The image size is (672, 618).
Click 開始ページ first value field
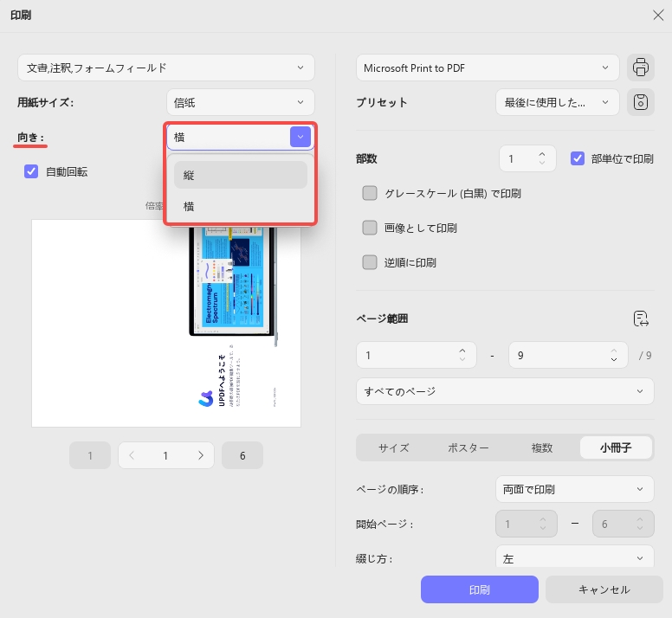tap(527, 524)
